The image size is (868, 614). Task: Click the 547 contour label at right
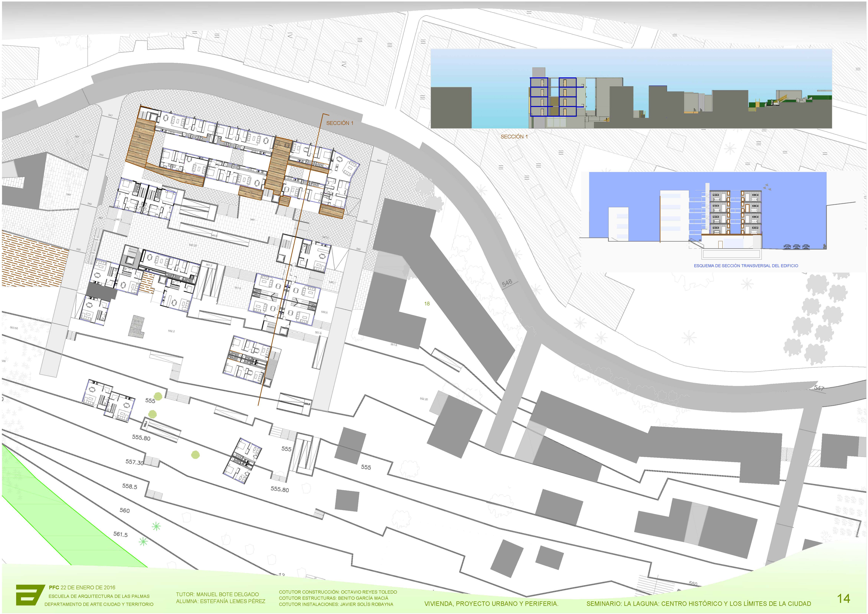819,388
